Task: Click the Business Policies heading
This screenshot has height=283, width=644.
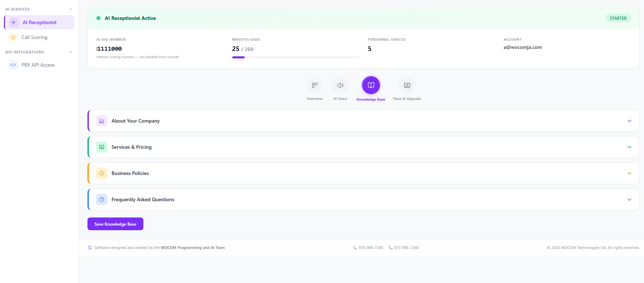Action: (x=130, y=173)
